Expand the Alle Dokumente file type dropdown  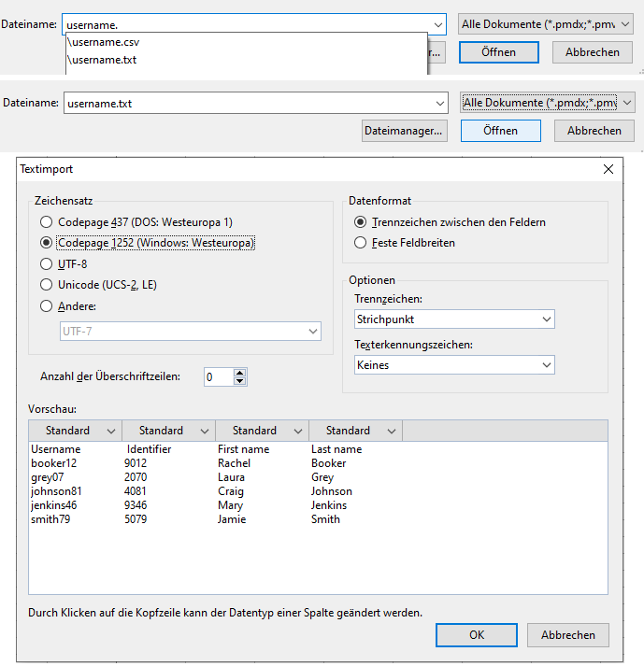point(548,103)
